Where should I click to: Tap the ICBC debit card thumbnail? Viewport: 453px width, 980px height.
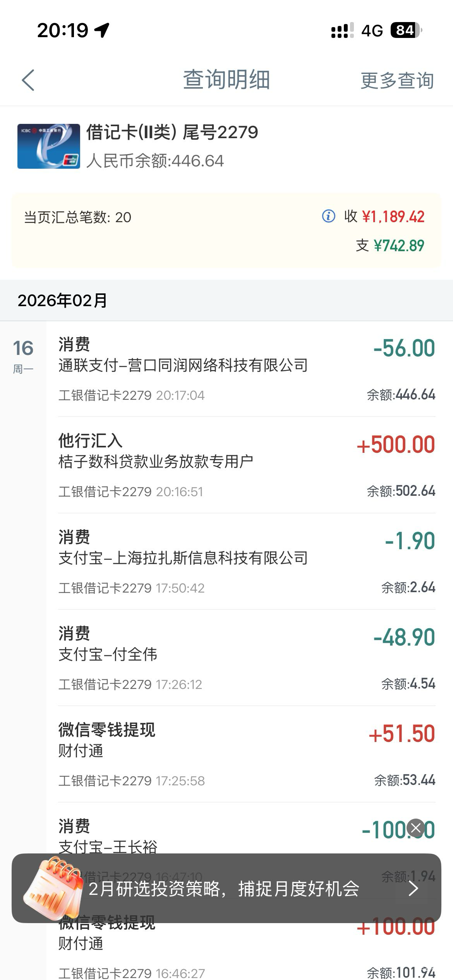[x=48, y=146]
